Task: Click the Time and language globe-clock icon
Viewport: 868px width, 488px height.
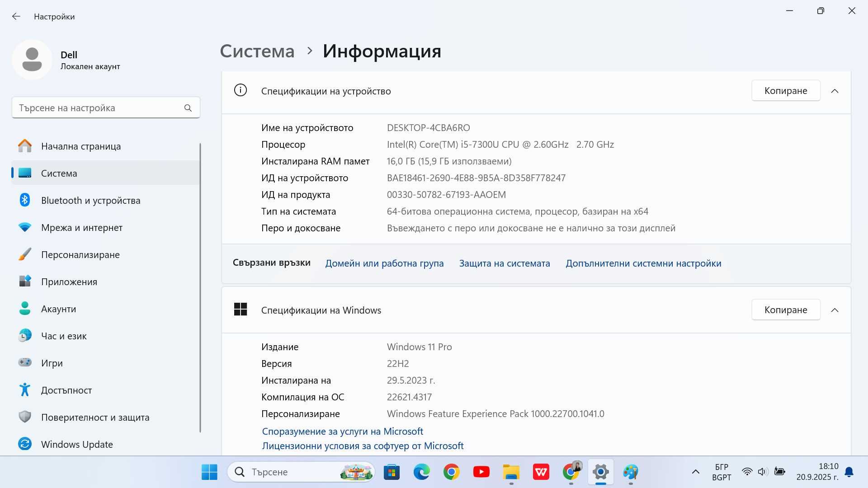Action: [25, 336]
